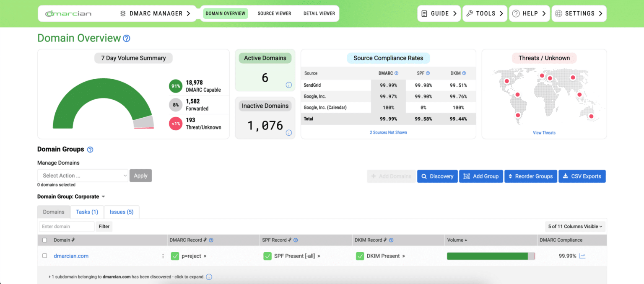
Task: Click the help icon beside Domain Overview title
Action: click(x=126, y=39)
